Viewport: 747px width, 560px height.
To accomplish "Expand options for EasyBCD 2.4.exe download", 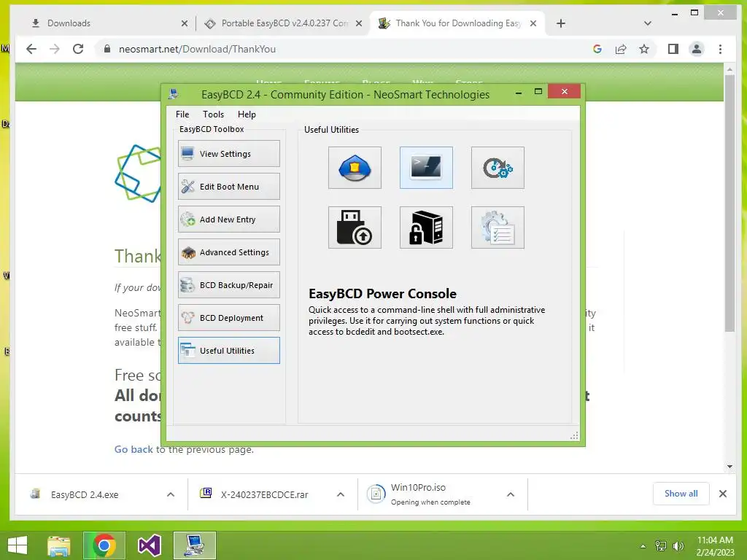I will [x=171, y=495].
